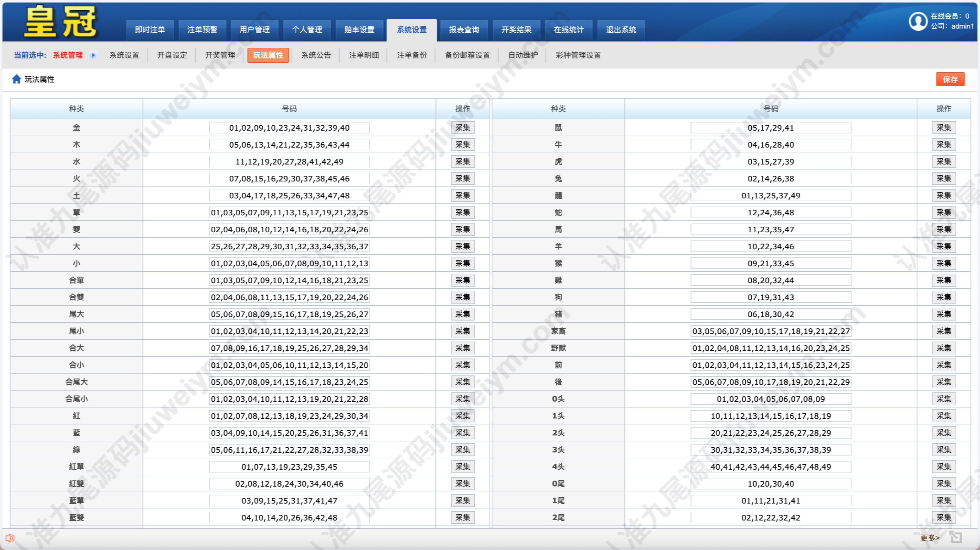
Task: Click 采集 button for the 合單 row
Action: tap(463, 280)
